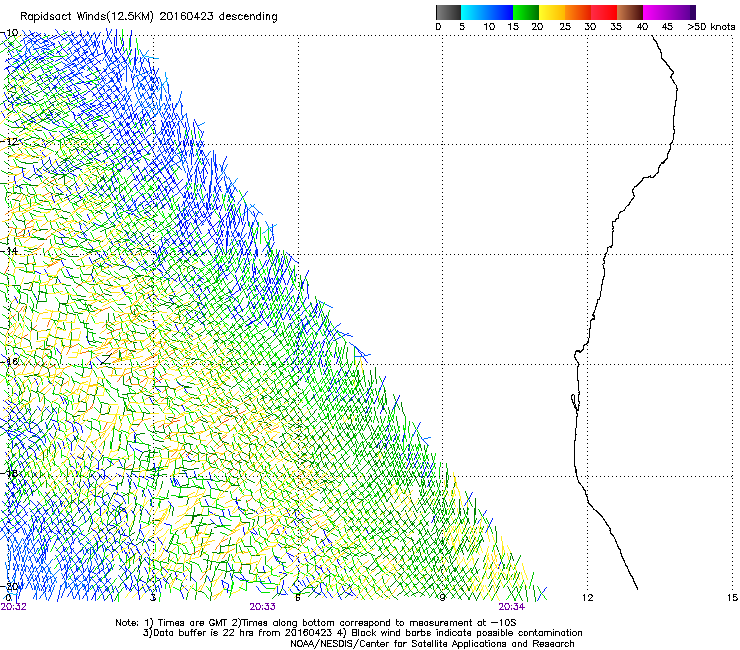
Task: Click the purple '20:34' swath time label
Action: [x=512, y=607]
